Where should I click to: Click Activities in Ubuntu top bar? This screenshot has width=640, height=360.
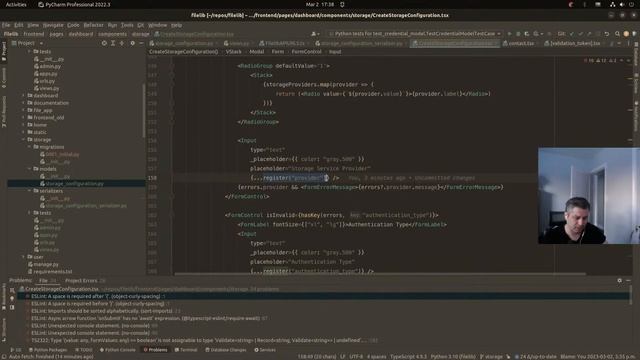click(16, 4)
